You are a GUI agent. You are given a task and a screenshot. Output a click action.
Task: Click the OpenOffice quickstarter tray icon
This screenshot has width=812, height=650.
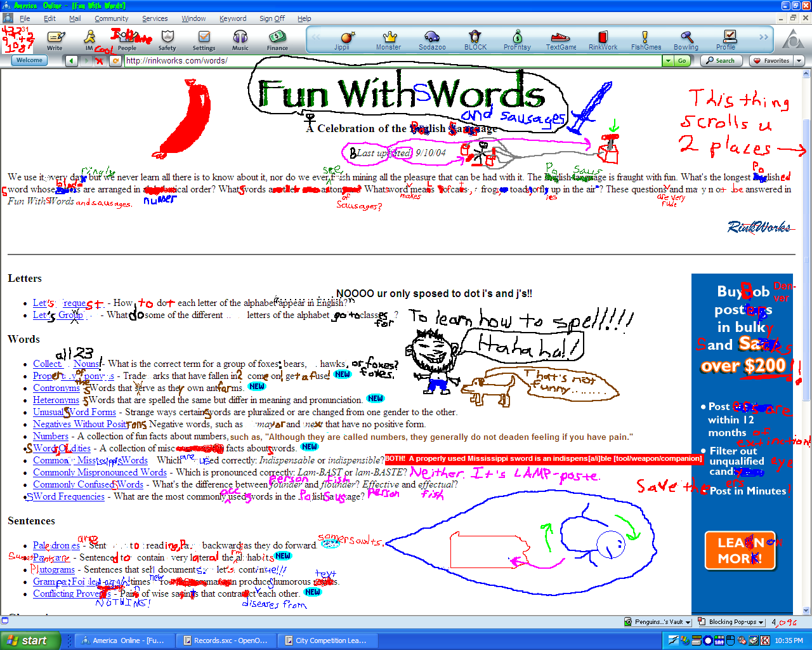673,640
